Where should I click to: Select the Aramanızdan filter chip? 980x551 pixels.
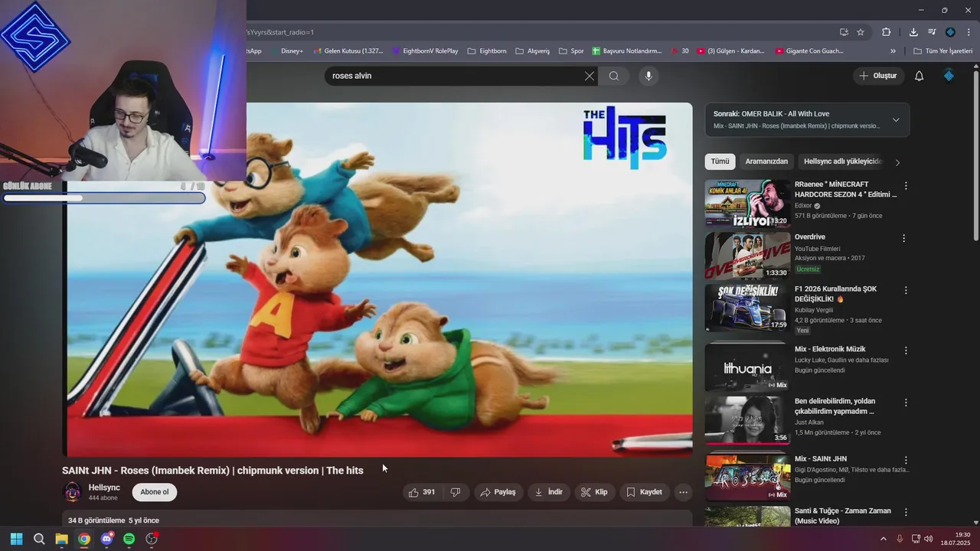pyautogui.click(x=766, y=161)
